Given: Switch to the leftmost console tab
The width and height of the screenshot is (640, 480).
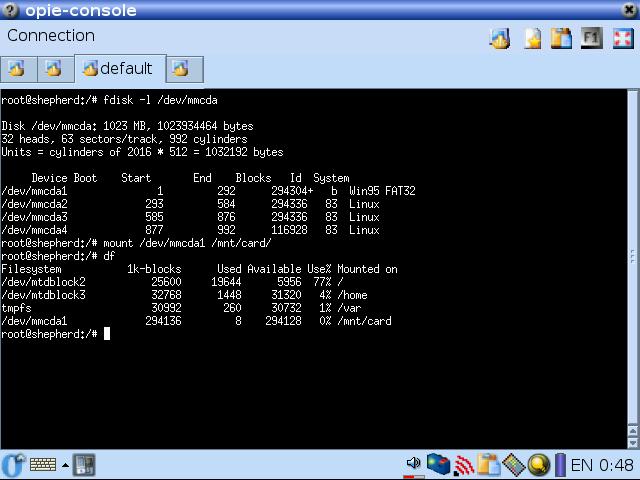Looking at the screenshot, I should [19, 69].
